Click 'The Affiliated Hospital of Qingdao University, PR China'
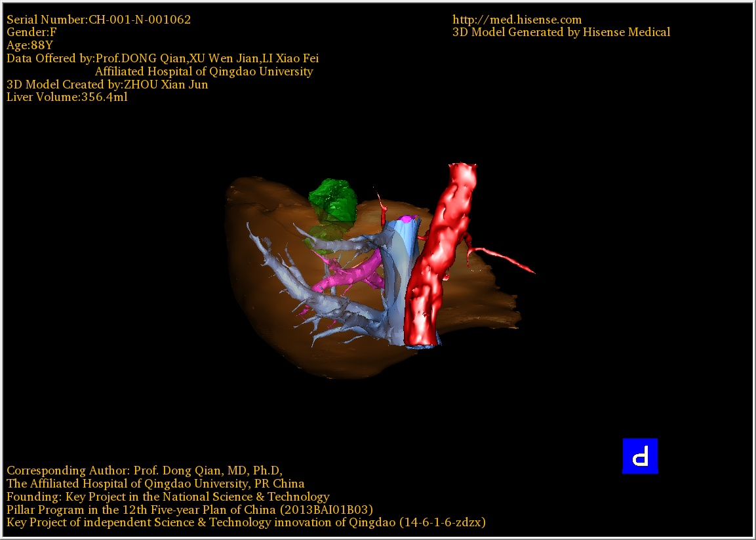The height and width of the screenshot is (540, 756). (155, 484)
